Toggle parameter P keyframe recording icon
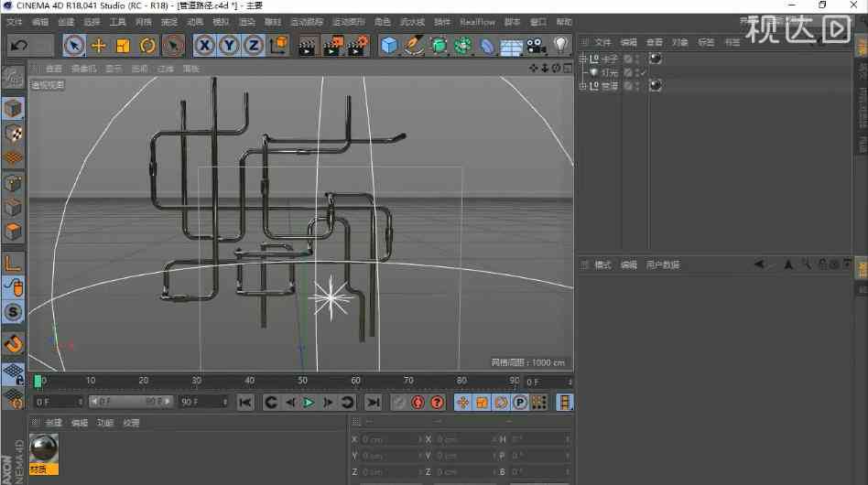The image size is (868, 485). [x=520, y=402]
